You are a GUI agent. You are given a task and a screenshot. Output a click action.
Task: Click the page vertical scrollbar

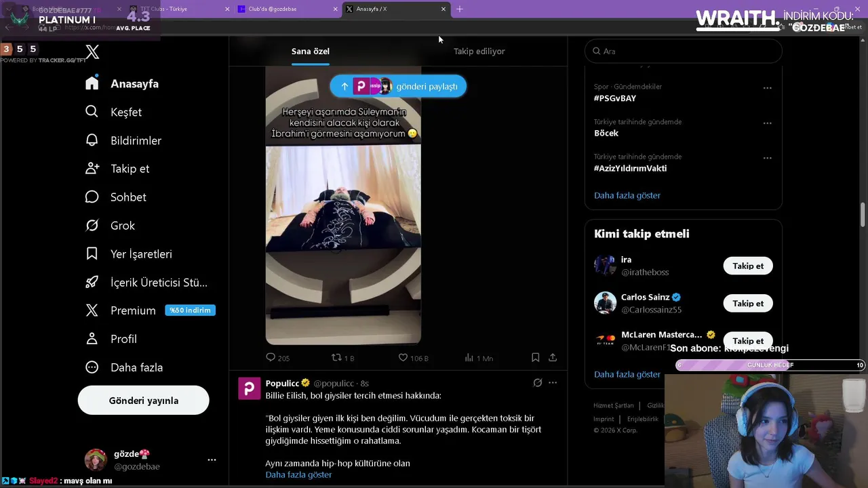point(863,213)
